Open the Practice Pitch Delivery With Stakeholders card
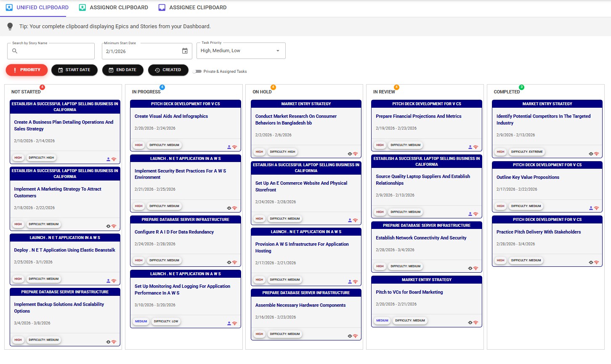Viewport: 611px width, 364px height. [538, 232]
